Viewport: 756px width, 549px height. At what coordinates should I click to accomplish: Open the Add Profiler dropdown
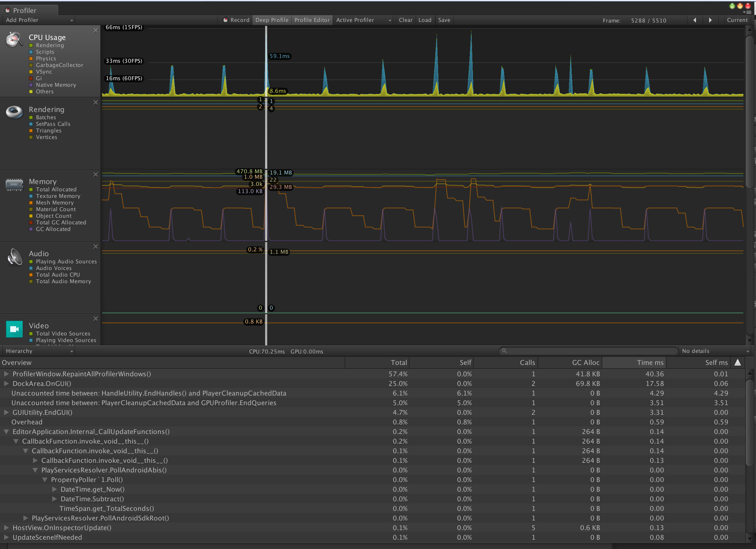[39, 20]
